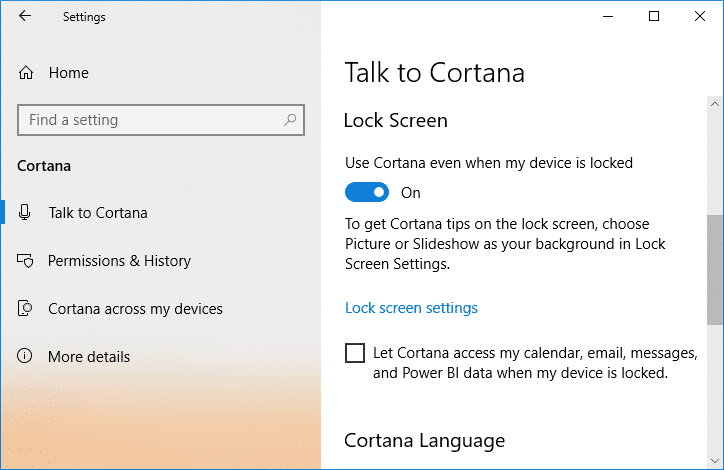Turn off Use Cortana when device is locked

pyautogui.click(x=367, y=192)
